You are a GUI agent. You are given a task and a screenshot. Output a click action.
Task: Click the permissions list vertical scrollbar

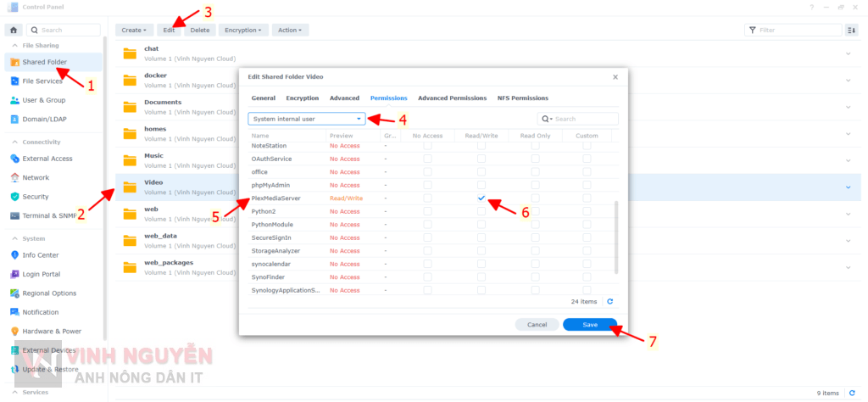coord(616,237)
